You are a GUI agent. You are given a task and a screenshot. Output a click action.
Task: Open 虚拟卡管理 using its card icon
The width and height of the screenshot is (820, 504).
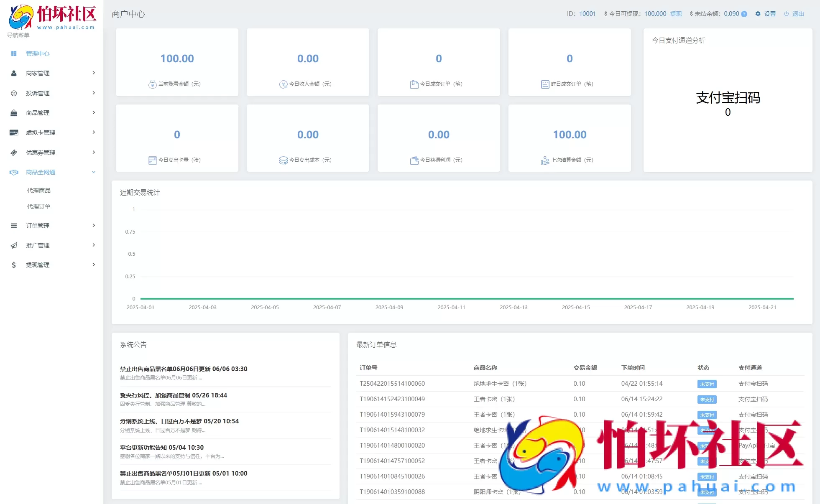[13, 132]
